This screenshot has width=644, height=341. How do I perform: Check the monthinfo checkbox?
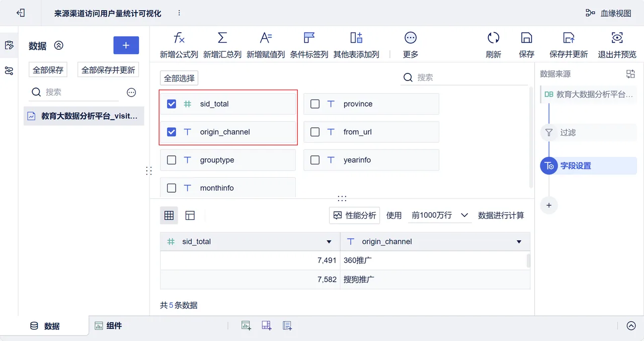tap(172, 188)
